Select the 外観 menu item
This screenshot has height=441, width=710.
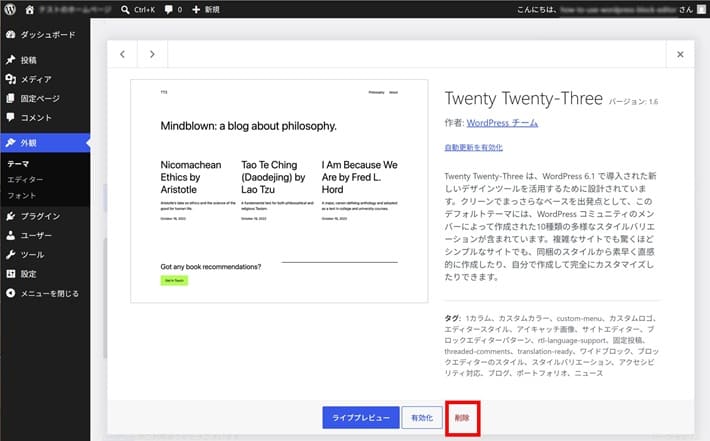[x=45, y=143]
